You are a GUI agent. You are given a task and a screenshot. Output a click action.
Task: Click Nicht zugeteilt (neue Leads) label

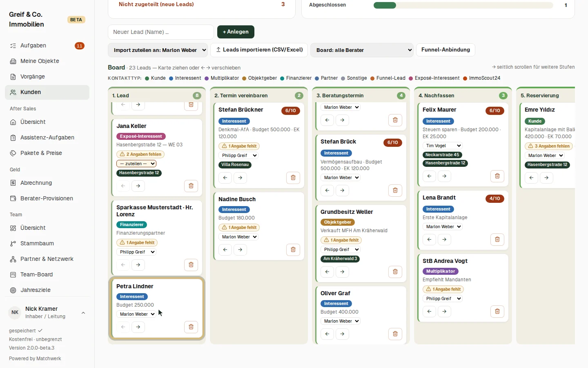point(156,4)
